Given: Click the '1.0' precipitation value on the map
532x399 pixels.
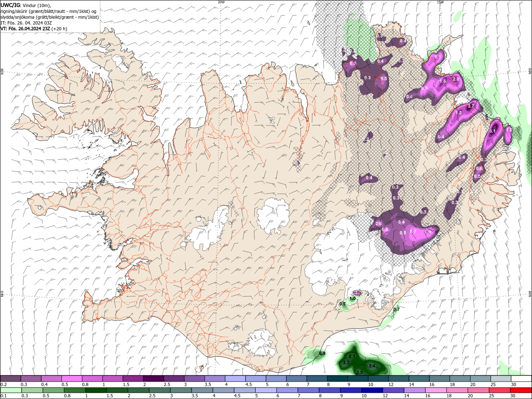Looking at the screenshot, I should click(352, 298).
